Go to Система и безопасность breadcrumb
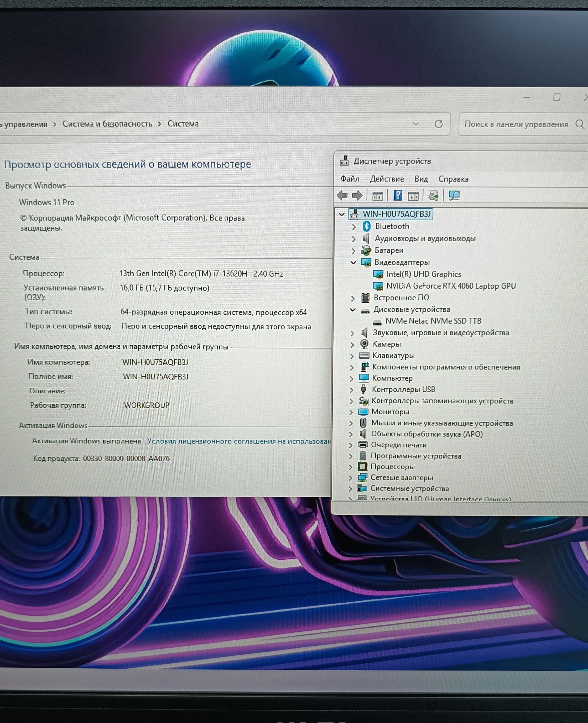This screenshot has width=588, height=723. pyautogui.click(x=107, y=124)
